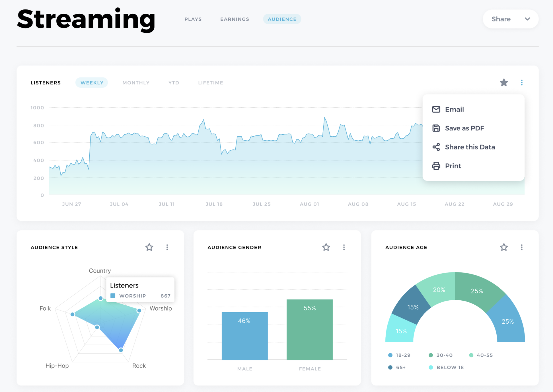Screen dimensions: 553x392
Task: Favorite the Audience Style card star
Action: click(x=149, y=247)
